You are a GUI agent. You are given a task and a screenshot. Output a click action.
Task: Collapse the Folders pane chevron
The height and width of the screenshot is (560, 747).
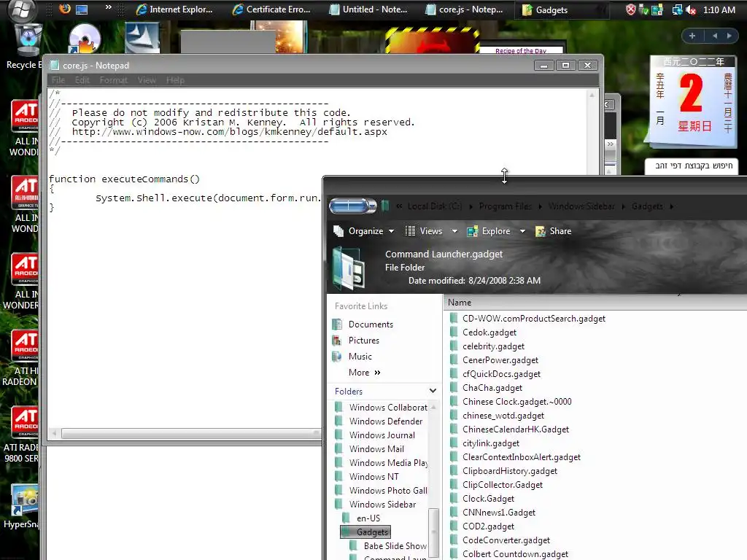pyautogui.click(x=433, y=391)
